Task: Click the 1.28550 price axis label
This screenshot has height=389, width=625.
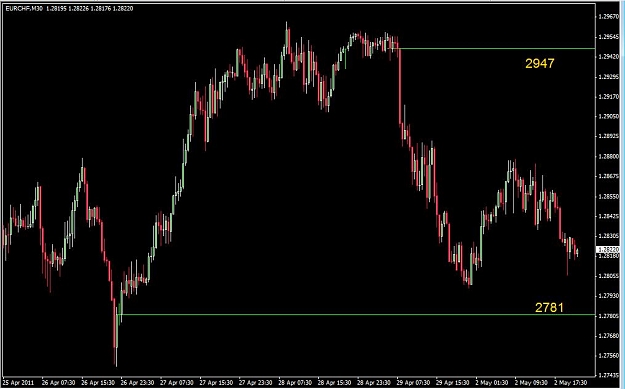Action: pyautogui.click(x=609, y=196)
